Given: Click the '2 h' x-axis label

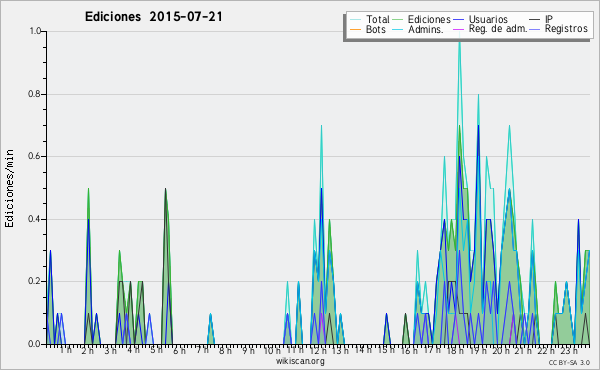Looking at the screenshot, I should tap(87, 351).
